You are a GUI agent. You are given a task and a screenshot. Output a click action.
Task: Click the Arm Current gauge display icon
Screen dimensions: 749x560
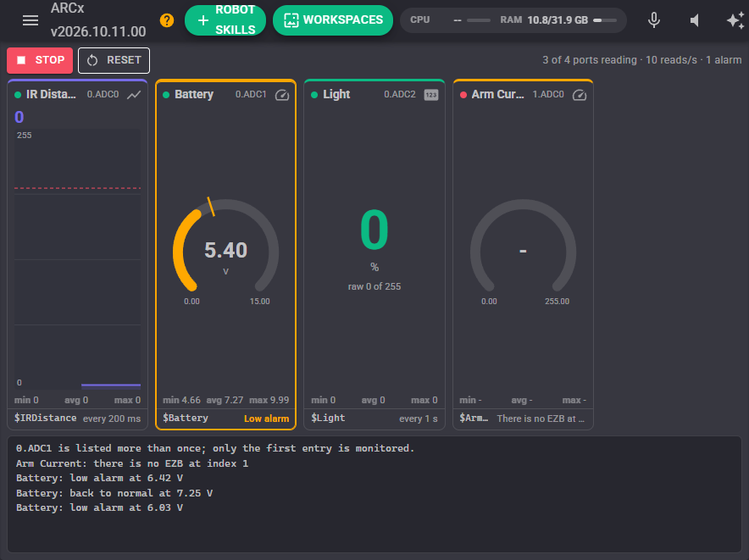580,95
